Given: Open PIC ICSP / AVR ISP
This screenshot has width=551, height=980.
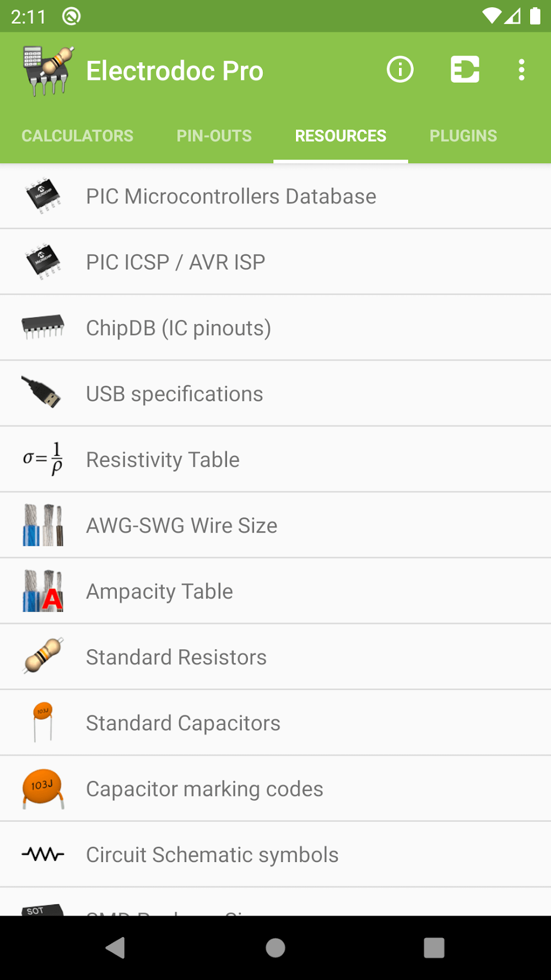Looking at the screenshot, I should (x=176, y=262).
